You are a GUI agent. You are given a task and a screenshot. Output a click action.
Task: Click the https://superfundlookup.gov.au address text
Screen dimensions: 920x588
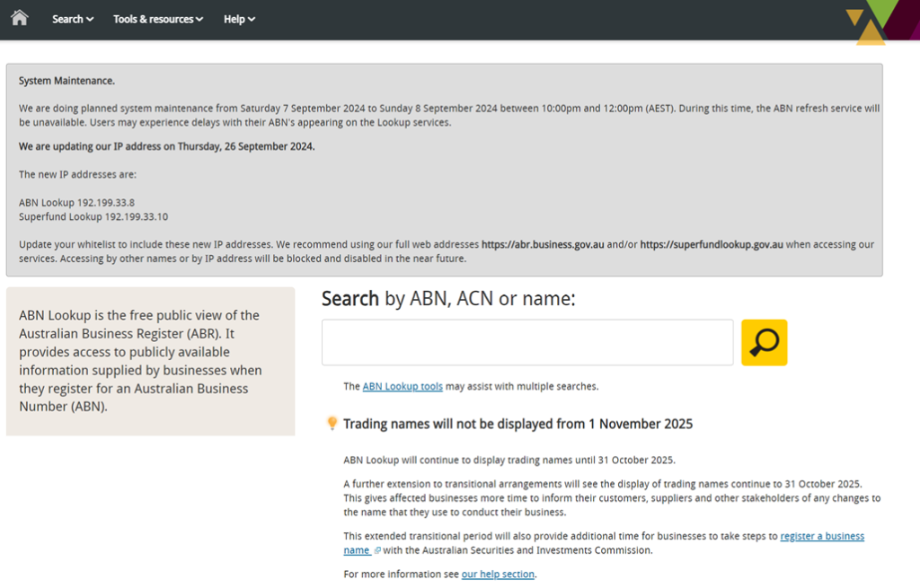[712, 244]
